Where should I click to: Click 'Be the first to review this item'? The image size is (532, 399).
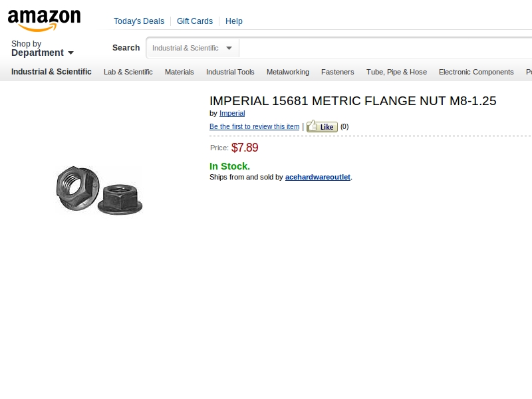click(254, 127)
